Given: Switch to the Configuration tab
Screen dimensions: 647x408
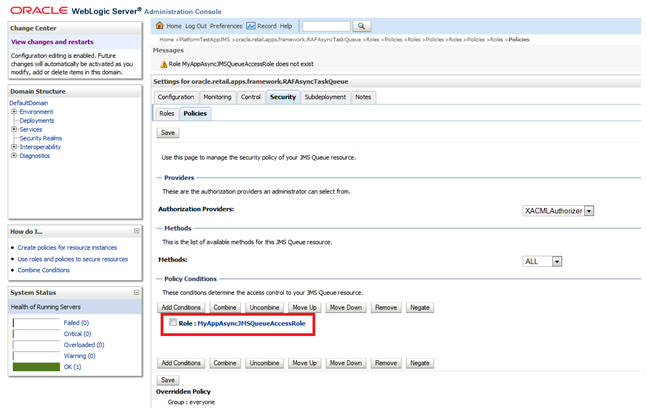Looking at the screenshot, I should coord(176,97).
